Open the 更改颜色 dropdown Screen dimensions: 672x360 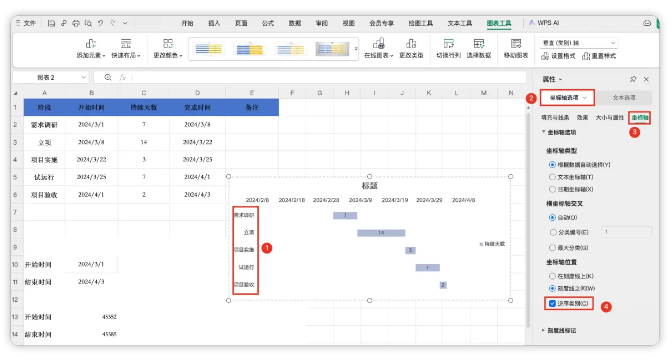[x=168, y=48]
